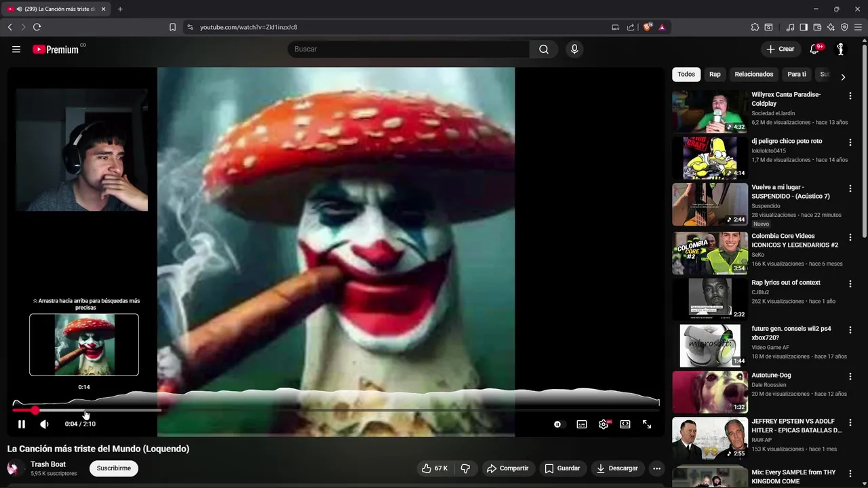868x488 pixels.
Task: Click the SUSPENDIDO video title
Action: click(791, 191)
